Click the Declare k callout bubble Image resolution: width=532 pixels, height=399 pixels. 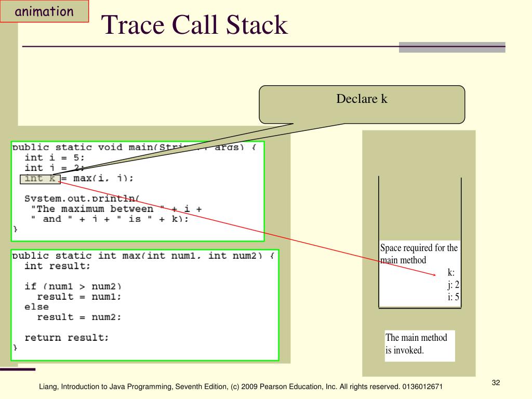click(x=362, y=104)
